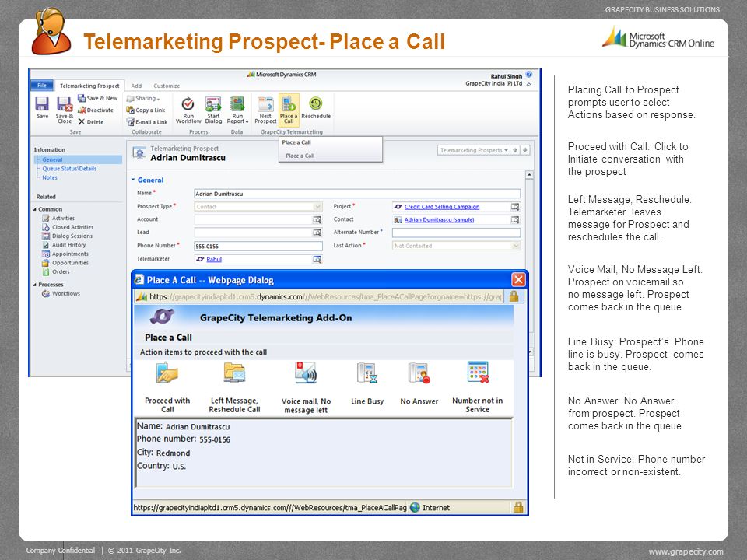
Task: Collapse the Processes group
Action: (35, 285)
